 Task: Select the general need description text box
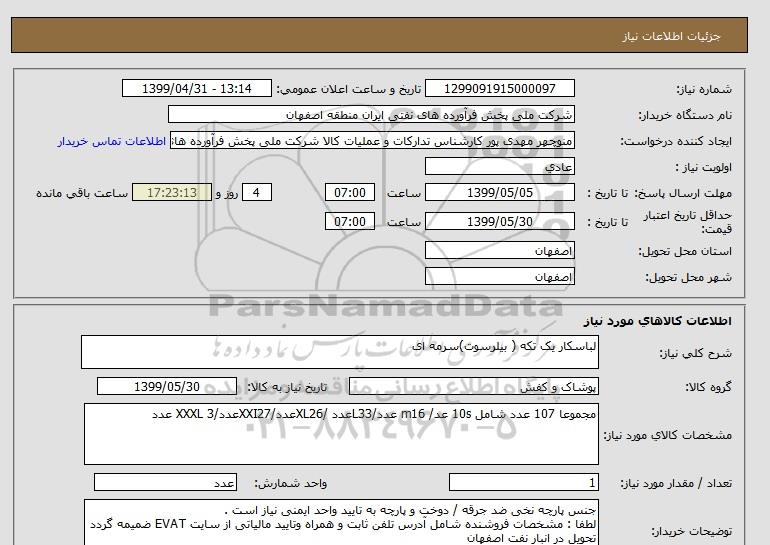[x=340, y=352]
